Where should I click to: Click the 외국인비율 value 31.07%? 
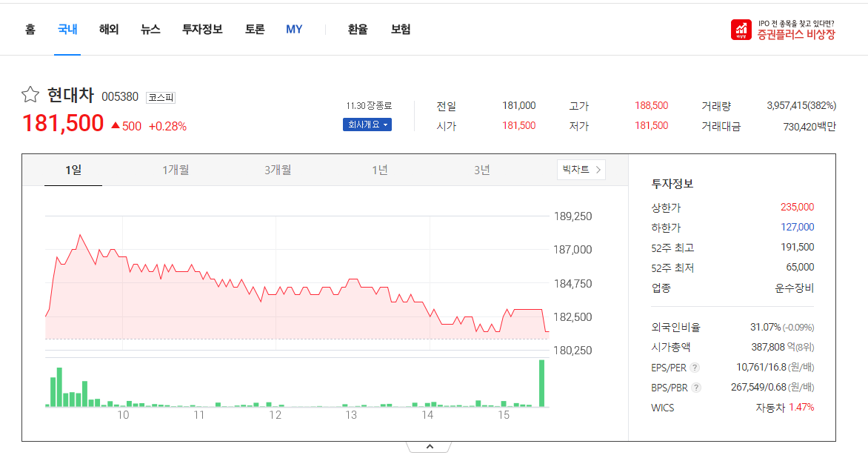(x=765, y=328)
